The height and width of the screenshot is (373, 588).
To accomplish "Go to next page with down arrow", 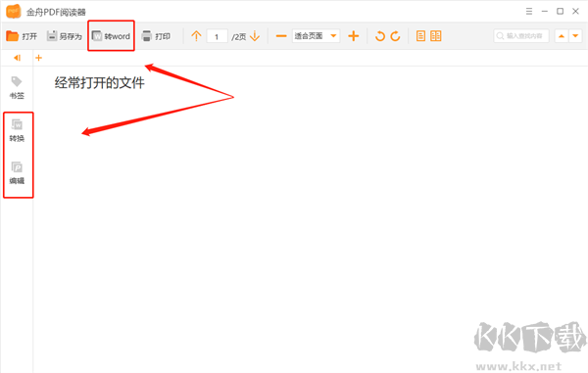I will pos(255,36).
